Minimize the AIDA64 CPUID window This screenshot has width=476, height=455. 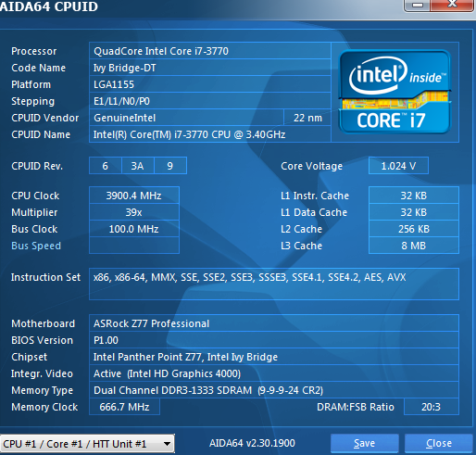coord(417,5)
